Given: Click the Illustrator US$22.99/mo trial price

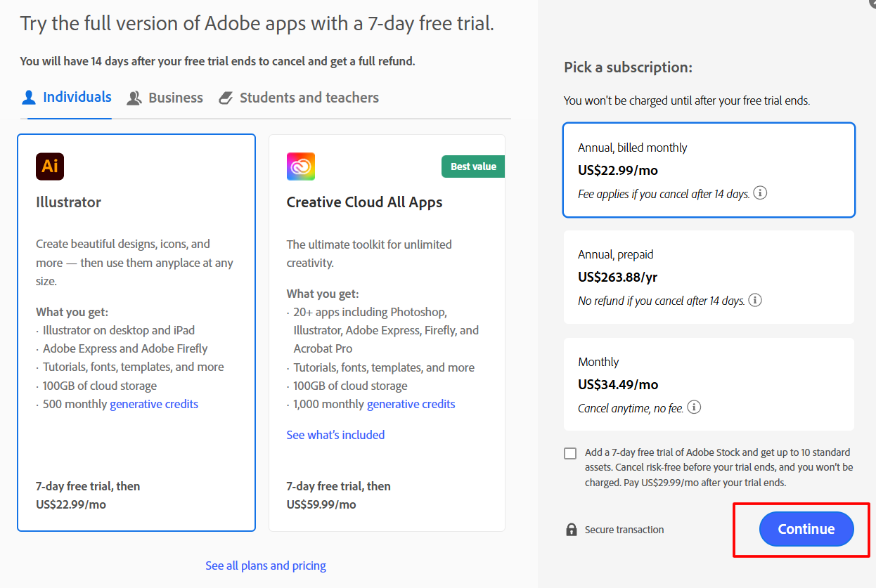Looking at the screenshot, I should [71, 504].
